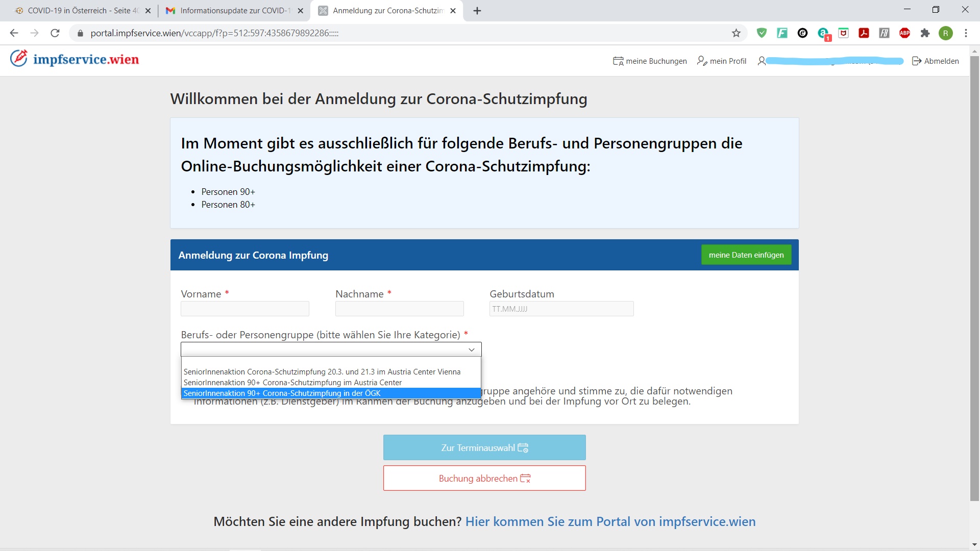Click the impfservice.wien logo
980x551 pixels.
click(x=75, y=59)
